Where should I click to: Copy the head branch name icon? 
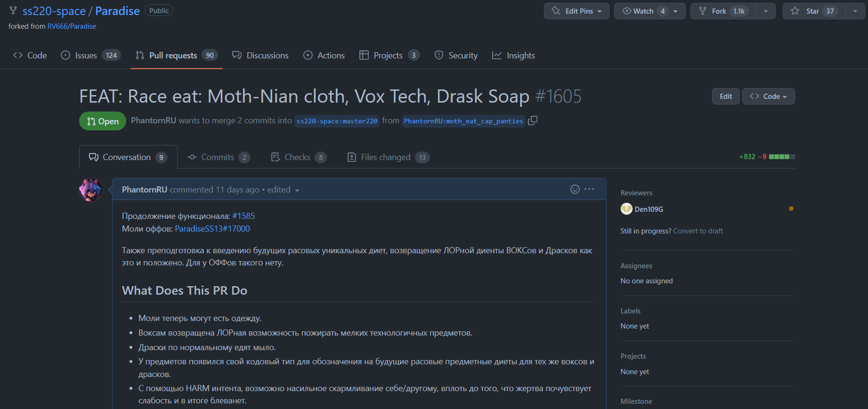click(533, 120)
